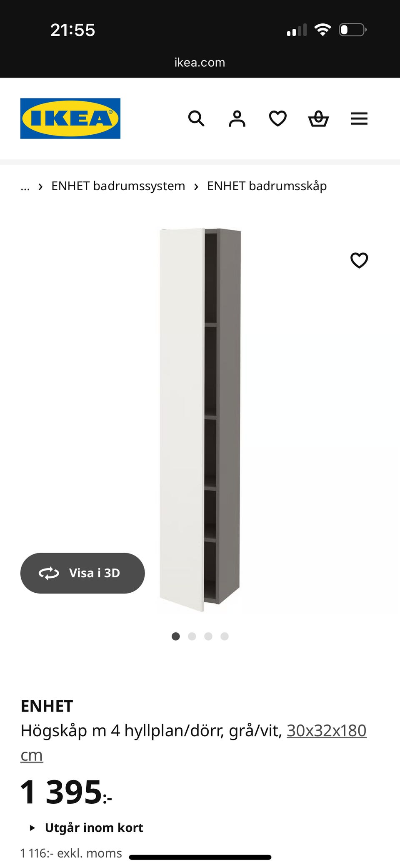
Task: Open the user account profile icon
Action: 237,118
